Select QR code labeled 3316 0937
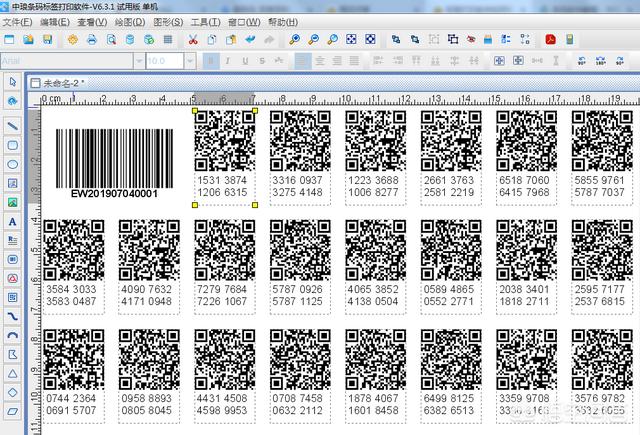The height and width of the screenshot is (435, 640). (300, 141)
